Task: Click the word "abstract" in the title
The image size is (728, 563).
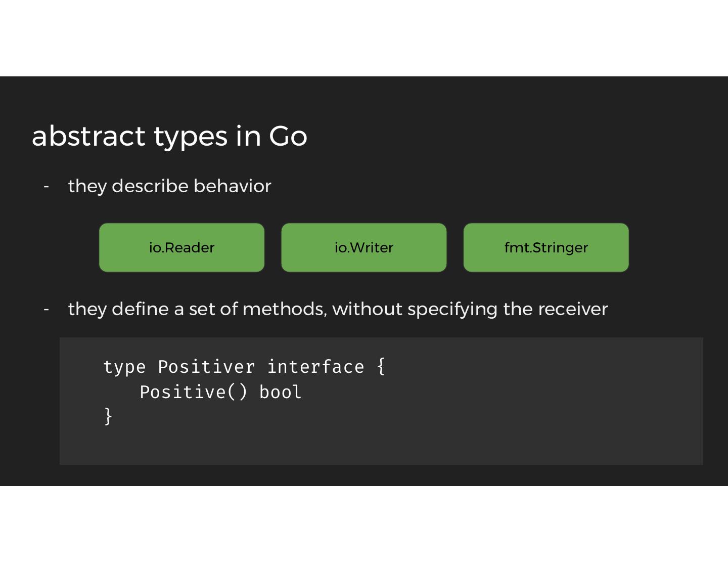Action: [x=88, y=136]
